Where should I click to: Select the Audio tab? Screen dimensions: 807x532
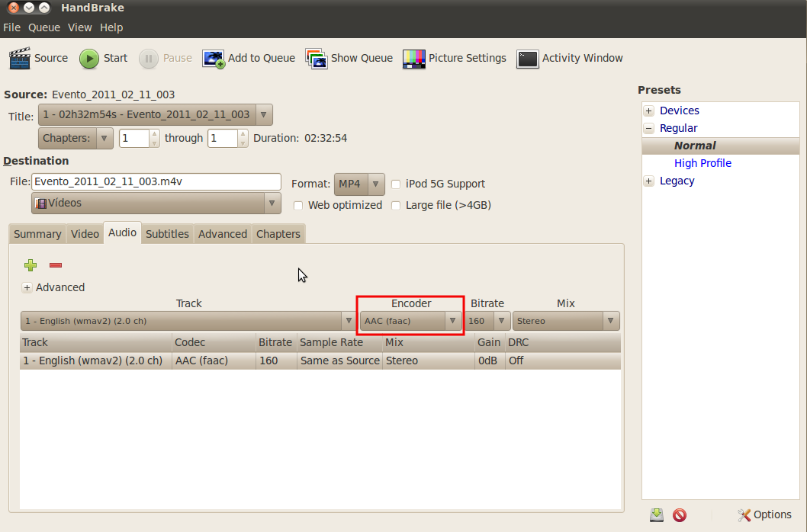[x=123, y=232]
